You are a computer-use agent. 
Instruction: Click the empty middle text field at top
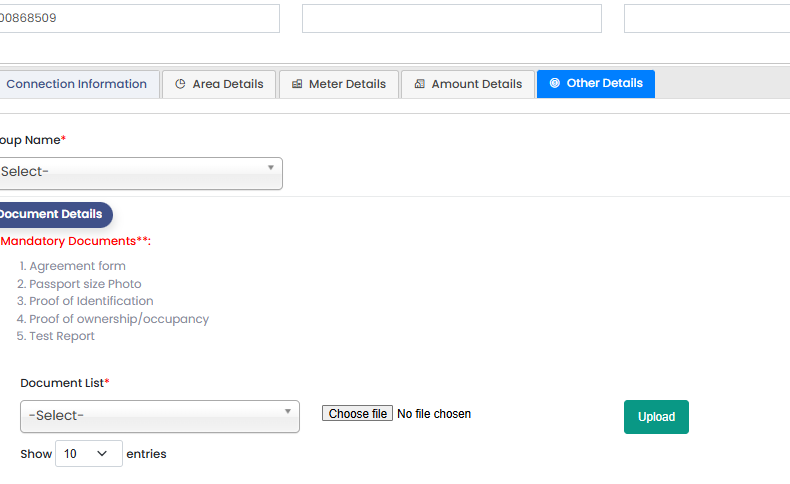coord(452,18)
